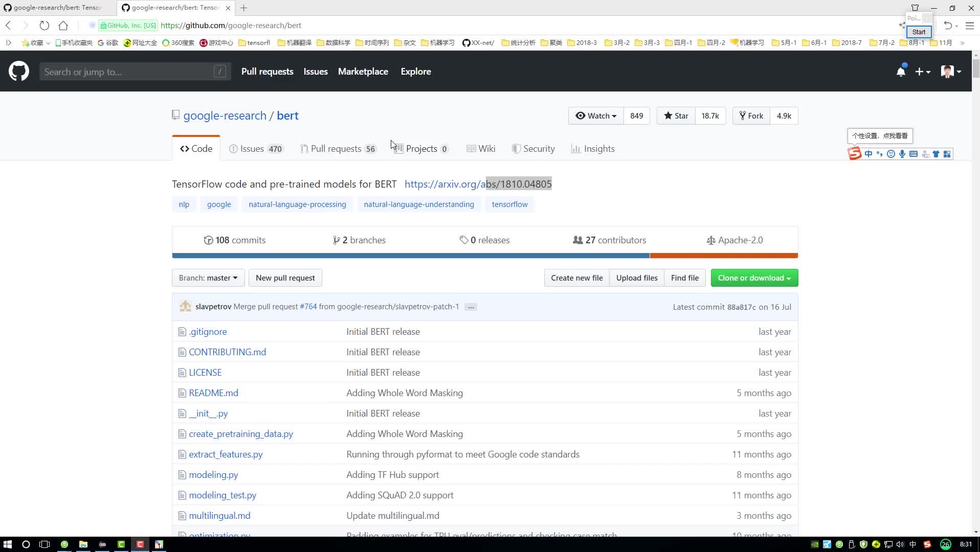Open the Security tab
Viewport: 980px width, 552px height.
533,149
